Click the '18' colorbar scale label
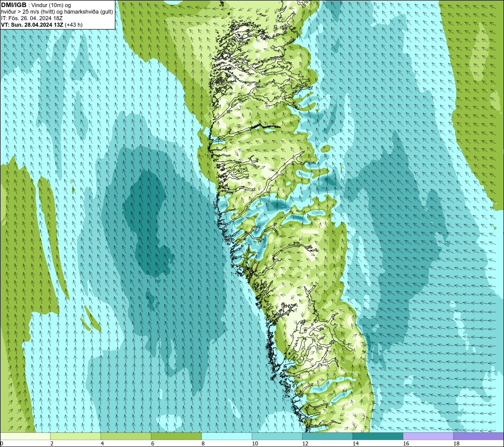 point(456,443)
